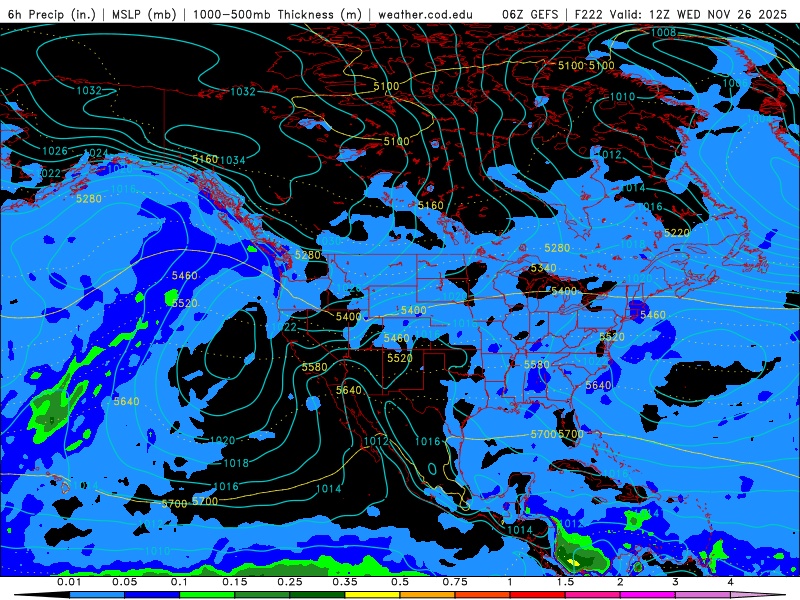Select the 5220 thickness contour label
The width and height of the screenshot is (800, 600).
click(677, 233)
